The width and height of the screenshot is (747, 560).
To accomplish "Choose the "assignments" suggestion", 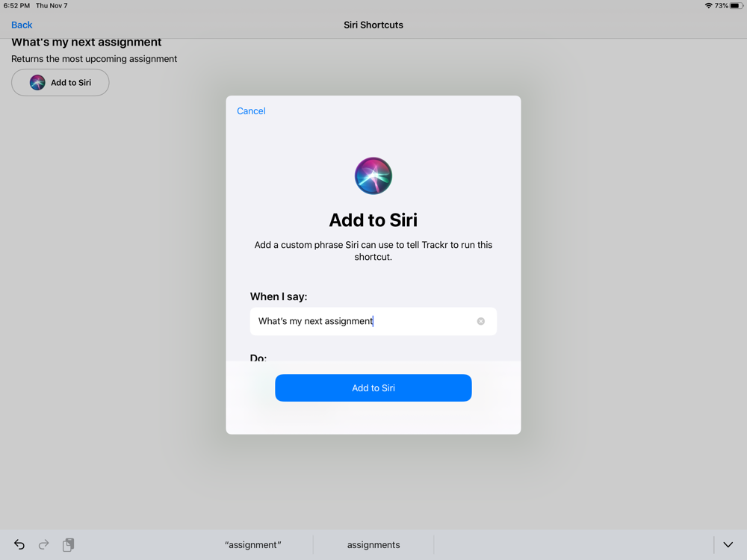I will coord(373,545).
